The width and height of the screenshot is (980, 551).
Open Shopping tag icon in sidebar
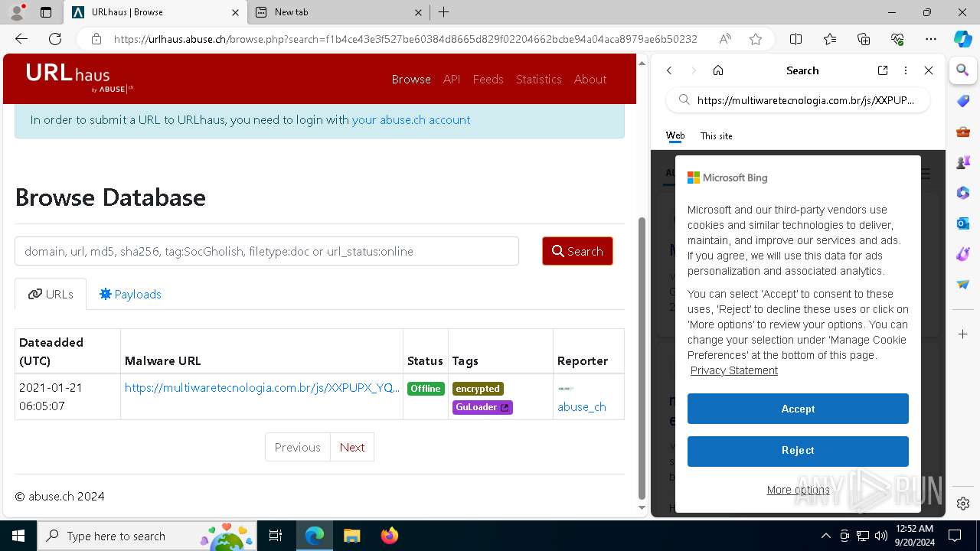(963, 101)
